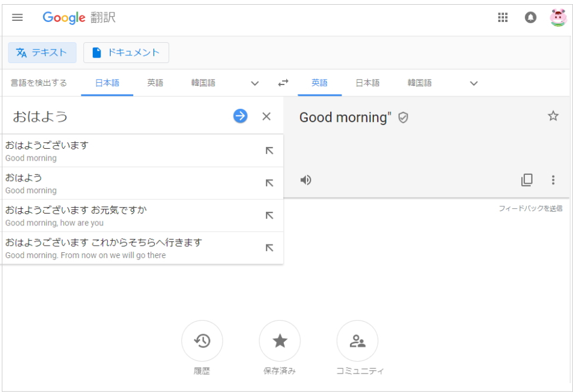Screen dimensions: 573x392
Task: Swap source and target languages
Action: point(283,83)
